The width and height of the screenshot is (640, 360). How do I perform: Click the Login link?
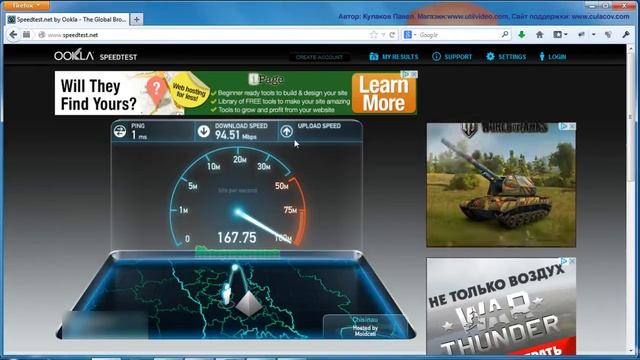coord(553,57)
